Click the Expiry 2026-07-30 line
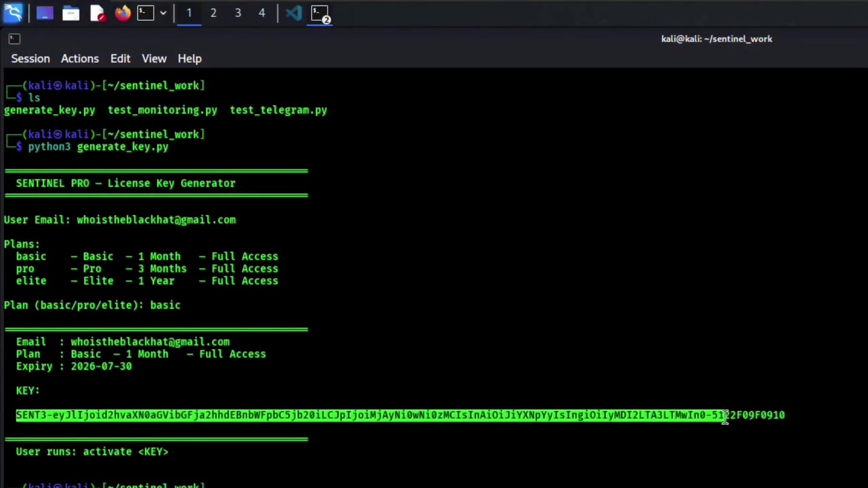 [74, 366]
